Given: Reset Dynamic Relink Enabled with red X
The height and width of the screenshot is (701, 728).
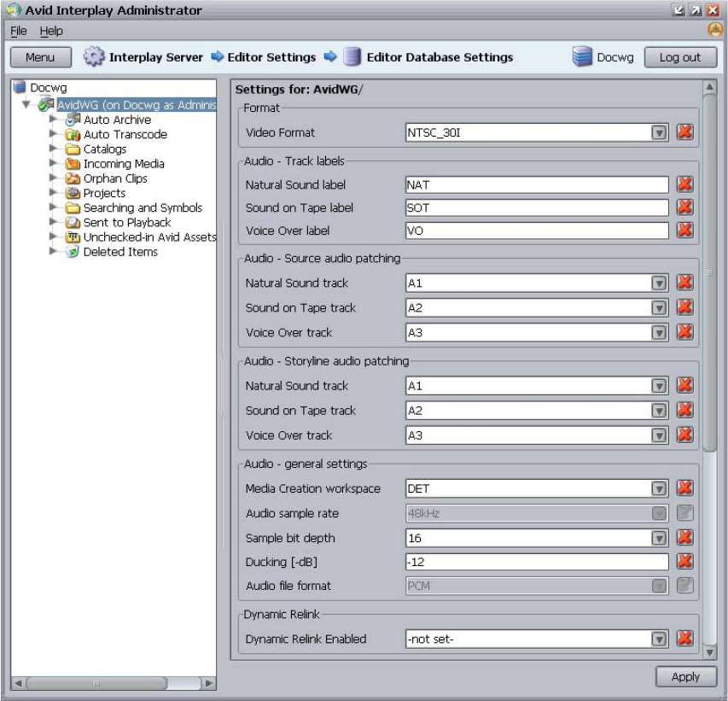Looking at the screenshot, I should click(x=684, y=639).
